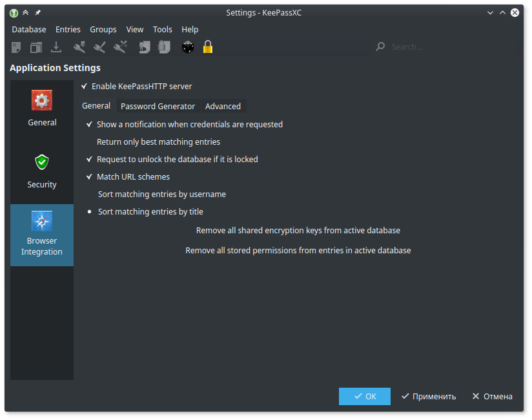This screenshot has height=420, width=532.
Task: Click the Add New Entry key icon
Action: click(x=79, y=47)
